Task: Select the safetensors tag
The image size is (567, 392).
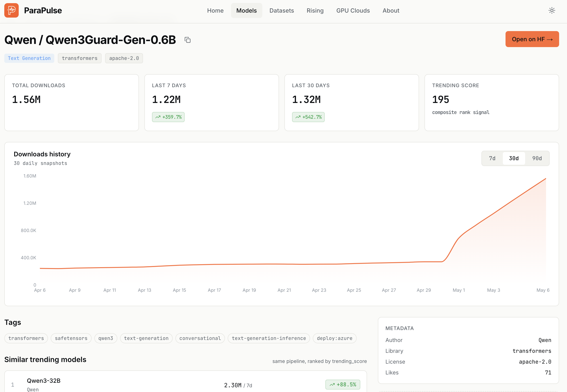Action: [71, 338]
